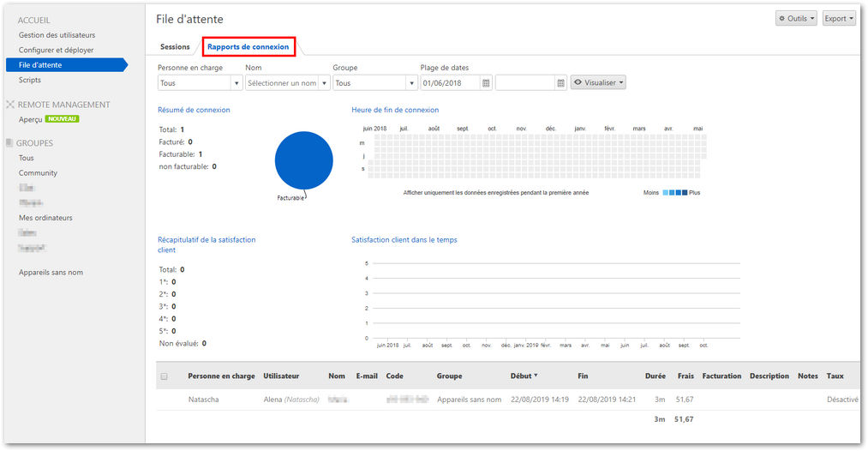The width and height of the screenshot is (868, 451).
Task: Click the Fin column header
Action: pyautogui.click(x=583, y=376)
